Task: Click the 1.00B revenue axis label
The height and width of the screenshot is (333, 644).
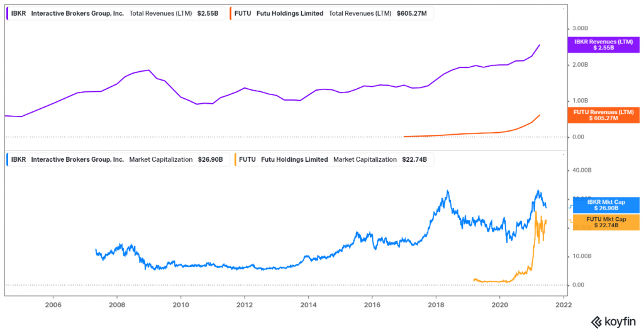Action: point(580,101)
